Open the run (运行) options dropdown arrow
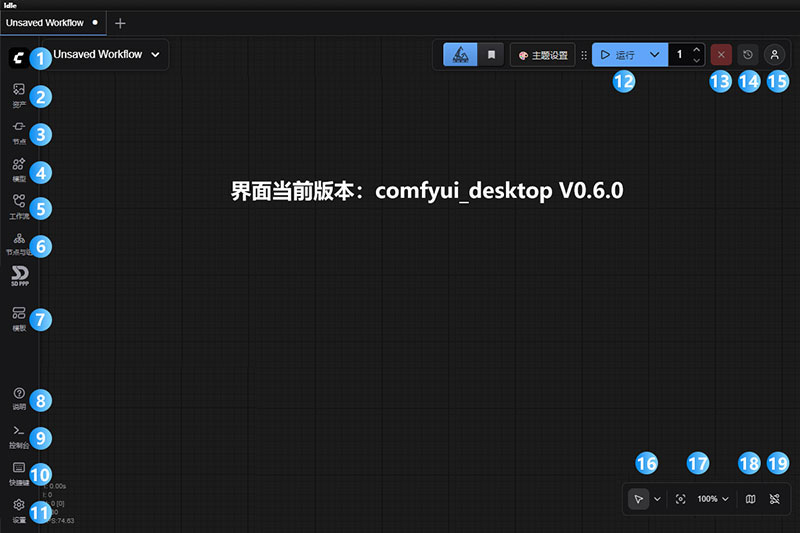The height and width of the screenshot is (533, 800). click(x=654, y=55)
